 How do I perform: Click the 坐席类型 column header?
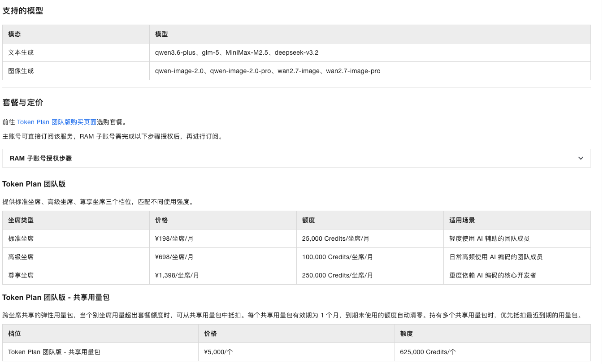click(x=76, y=220)
